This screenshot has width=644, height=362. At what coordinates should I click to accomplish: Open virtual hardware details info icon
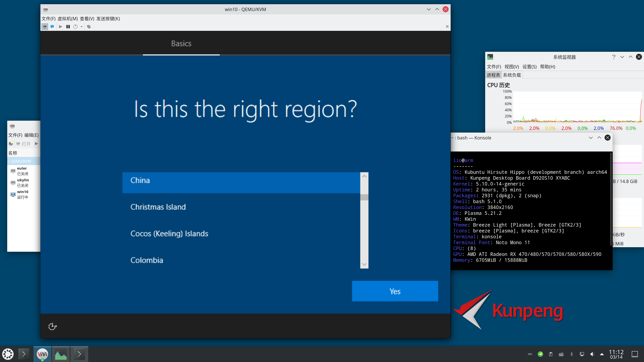click(52, 26)
